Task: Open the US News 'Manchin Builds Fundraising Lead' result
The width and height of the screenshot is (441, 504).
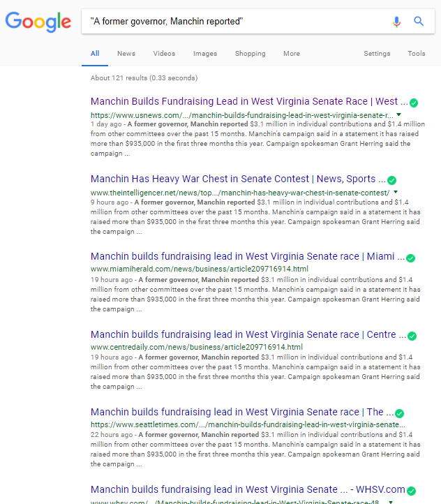Action: click(x=249, y=101)
